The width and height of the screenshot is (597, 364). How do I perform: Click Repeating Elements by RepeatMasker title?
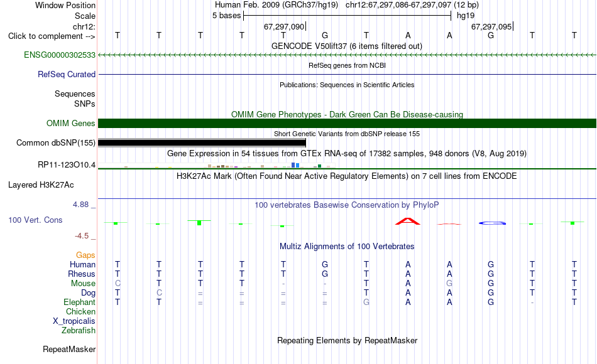[347, 340]
